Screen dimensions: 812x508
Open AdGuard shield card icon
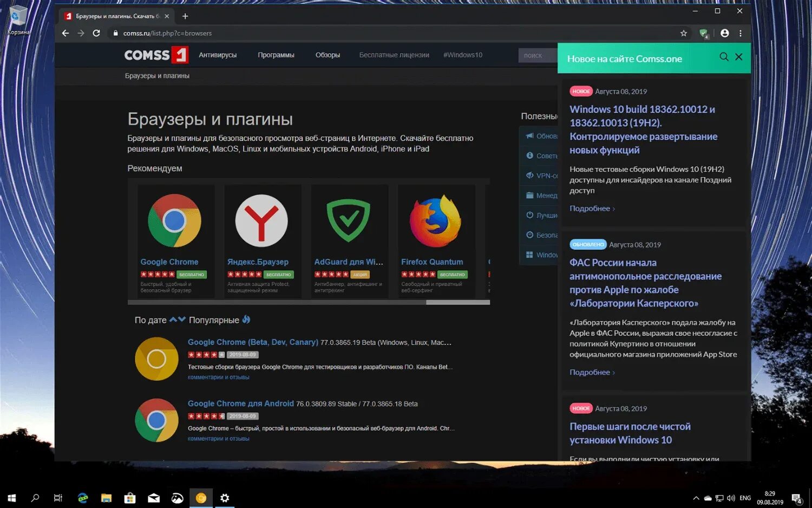pos(349,220)
